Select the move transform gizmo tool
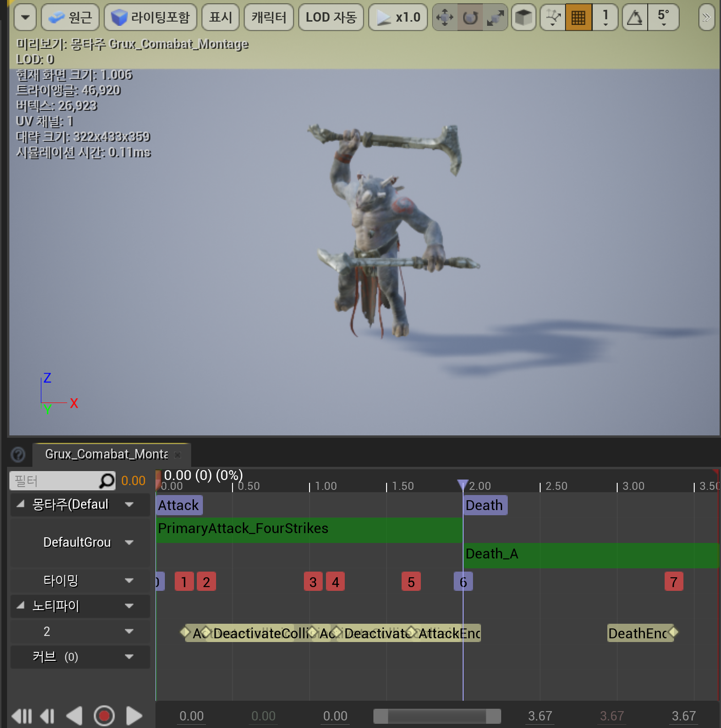Viewport: 721px width, 728px height. [x=444, y=17]
